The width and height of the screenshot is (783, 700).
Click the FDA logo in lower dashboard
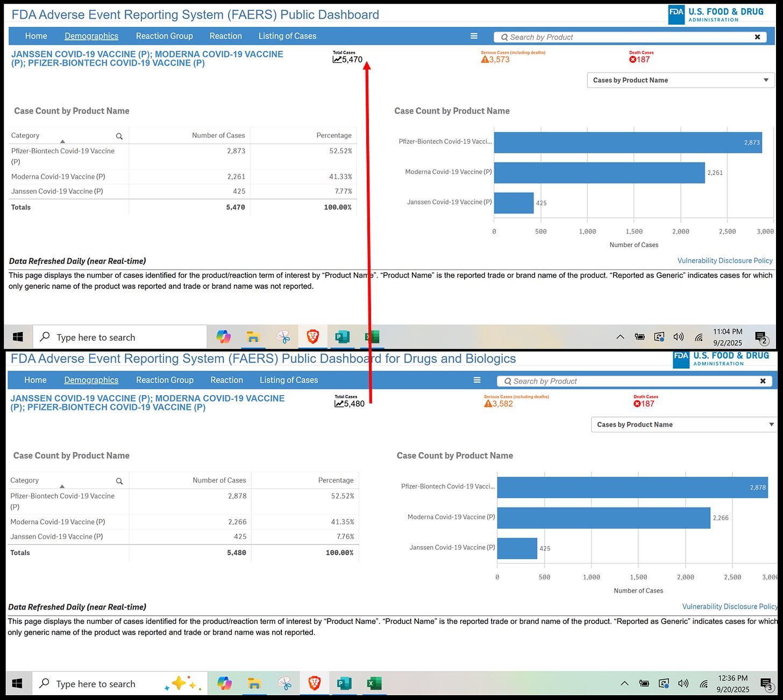pos(721,359)
